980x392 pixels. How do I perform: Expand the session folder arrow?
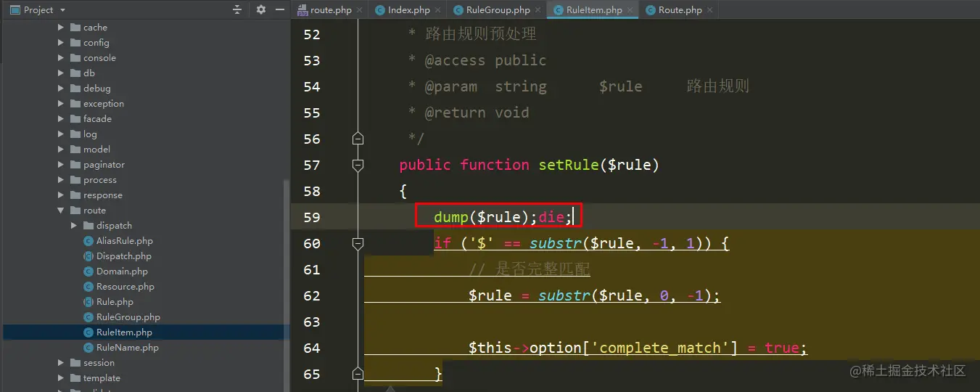pyautogui.click(x=62, y=363)
